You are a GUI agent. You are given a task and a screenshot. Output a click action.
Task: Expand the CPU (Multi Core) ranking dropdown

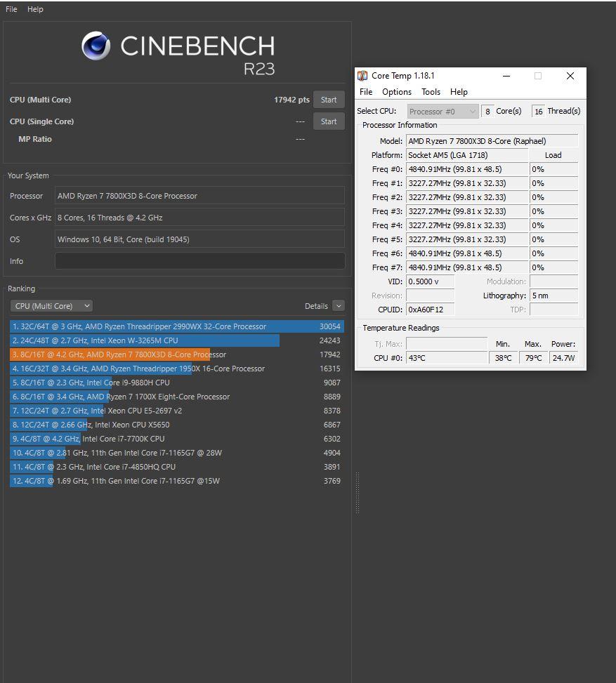[x=51, y=306]
